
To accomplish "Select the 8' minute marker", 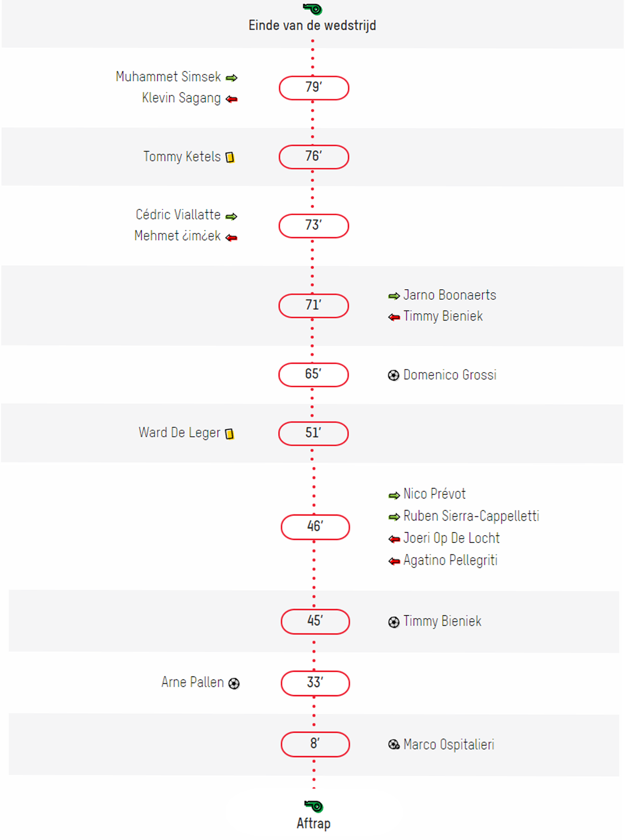I will click(x=315, y=744).
